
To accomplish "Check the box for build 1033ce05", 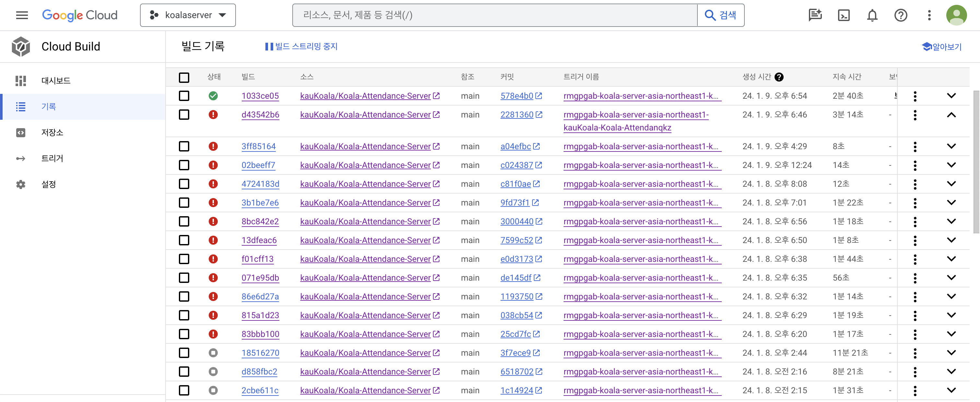I will point(184,96).
